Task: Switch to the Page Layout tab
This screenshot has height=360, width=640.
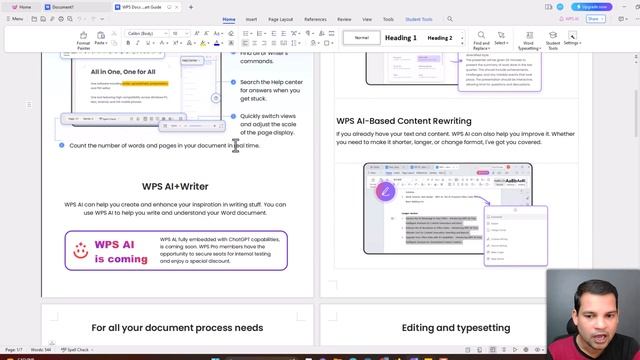Action: pos(280,19)
